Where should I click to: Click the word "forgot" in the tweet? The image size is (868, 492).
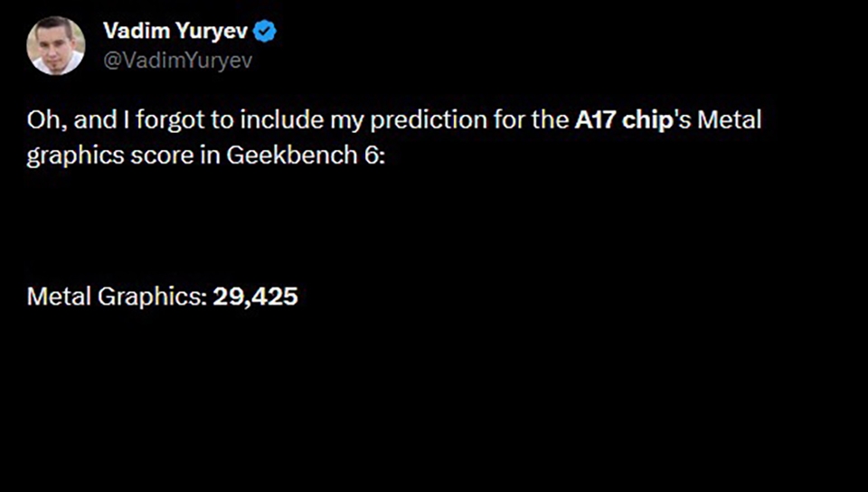click(x=169, y=121)
